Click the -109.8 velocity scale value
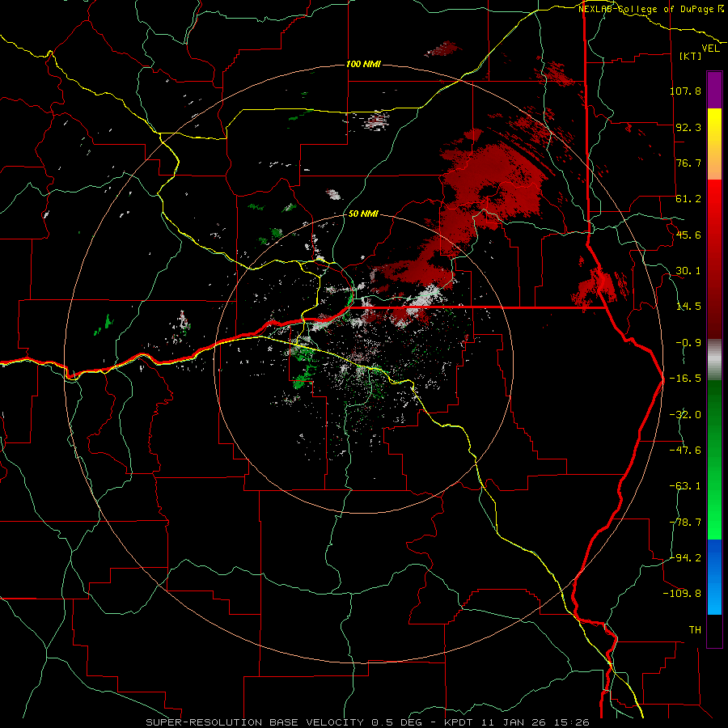The width and height of the screenshot is (728, 728). pos(682,594)
